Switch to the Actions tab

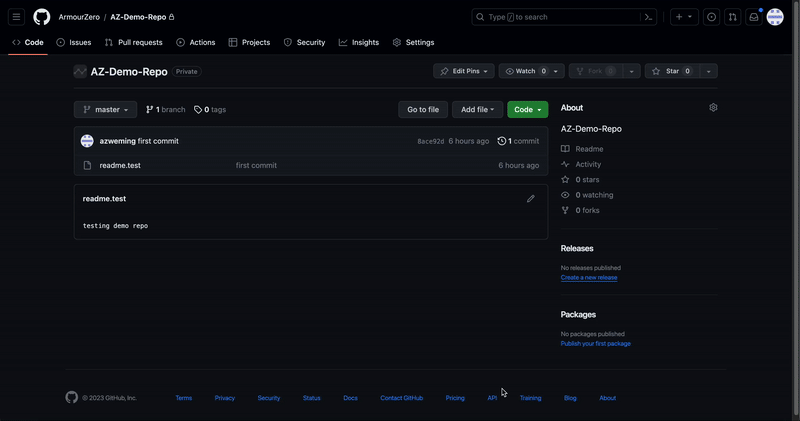(x=196, y=42)
